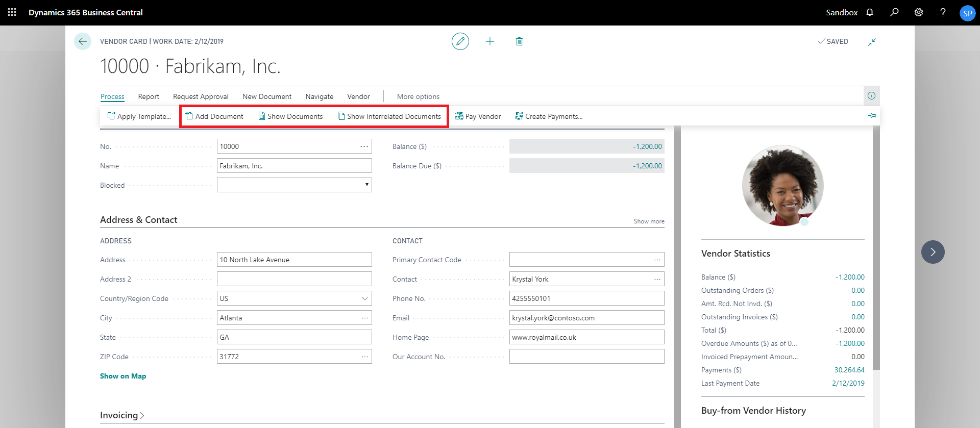The image size is (980, 428).
Task: Click the Show on Map link
Action: 123,376
